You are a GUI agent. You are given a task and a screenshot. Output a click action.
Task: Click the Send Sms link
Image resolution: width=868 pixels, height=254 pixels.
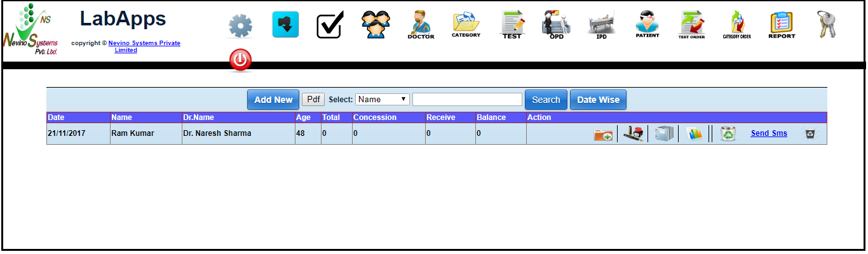click(769, 133)
